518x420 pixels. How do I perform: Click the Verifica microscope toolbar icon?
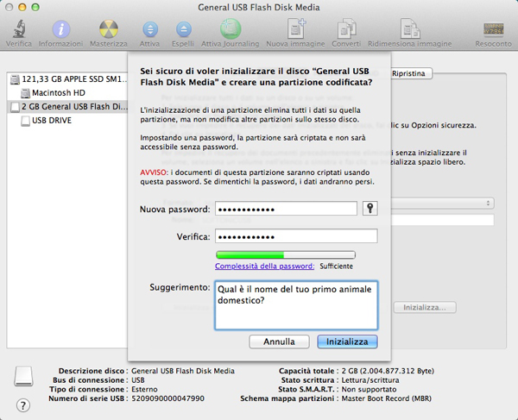point(18,28)
